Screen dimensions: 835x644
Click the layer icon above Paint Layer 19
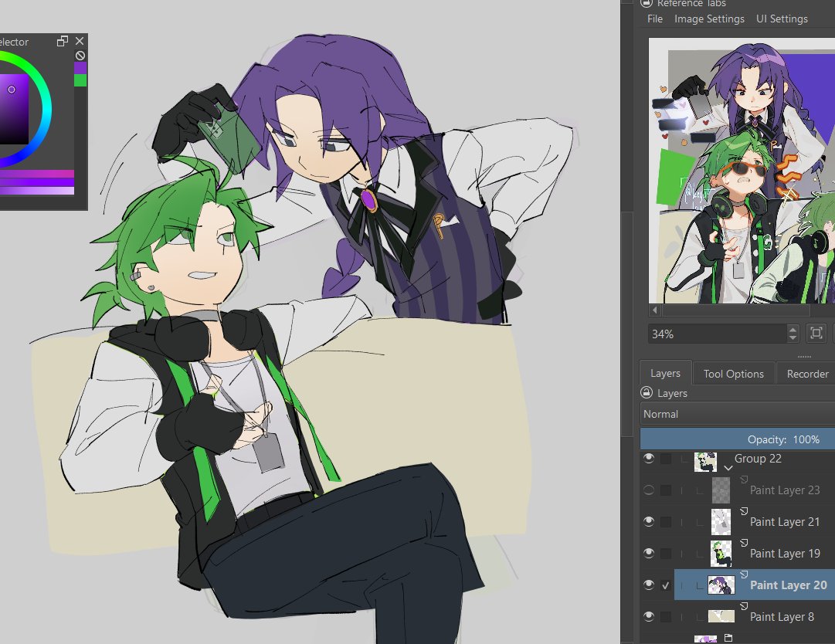[744, 542]
